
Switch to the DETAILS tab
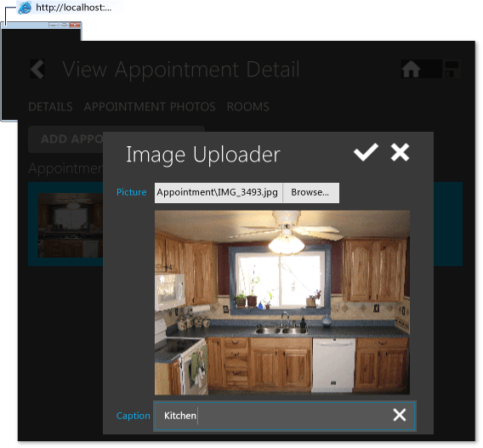(50, 107)
